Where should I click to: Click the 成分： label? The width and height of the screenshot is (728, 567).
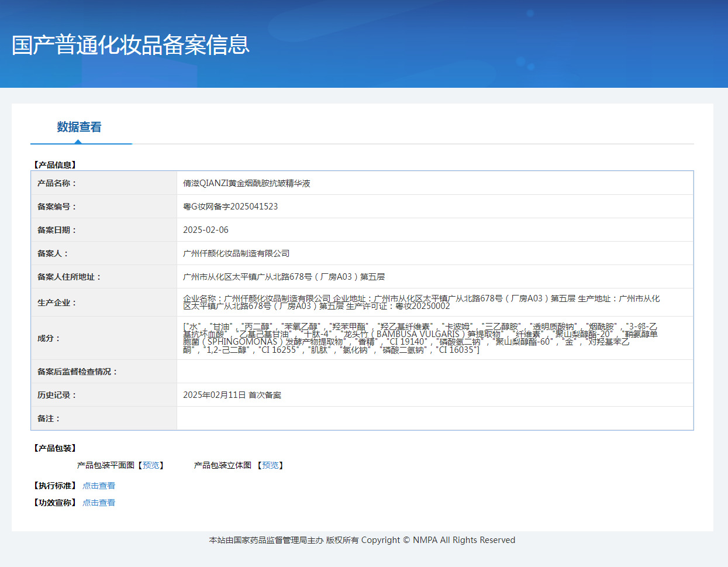(49, 338)
